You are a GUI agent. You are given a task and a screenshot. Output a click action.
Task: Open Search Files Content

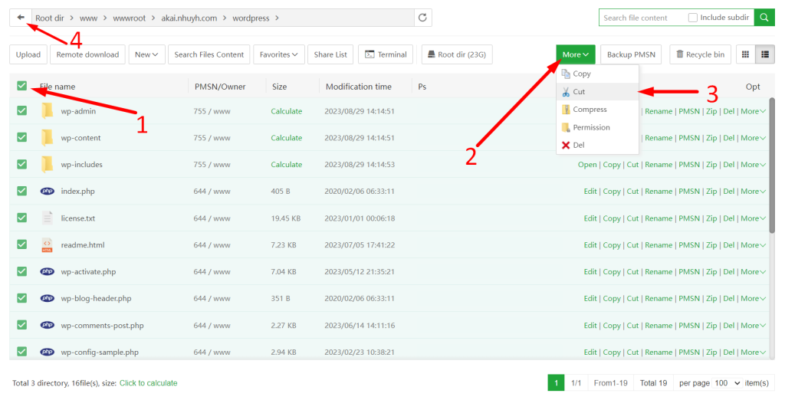point(209,55)
